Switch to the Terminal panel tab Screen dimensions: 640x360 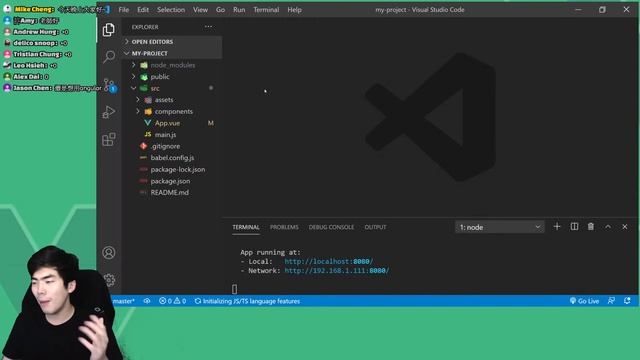(246, 227)
